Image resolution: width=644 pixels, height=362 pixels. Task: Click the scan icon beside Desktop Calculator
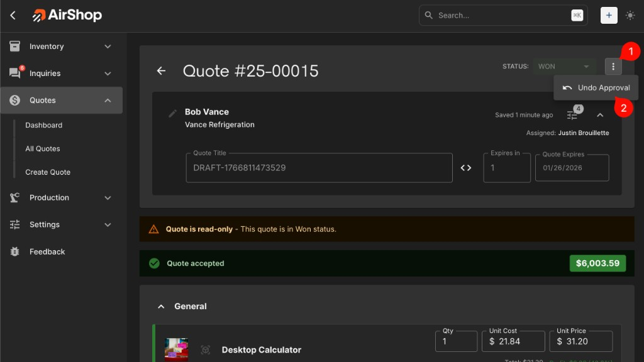(x=205, y=350)
